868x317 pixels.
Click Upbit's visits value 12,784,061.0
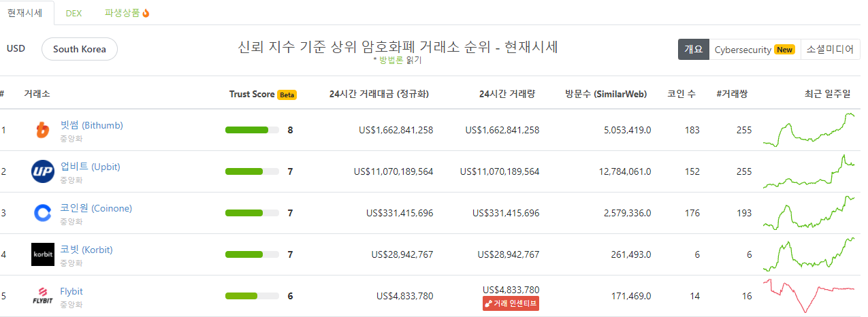[x=625, y=171]
